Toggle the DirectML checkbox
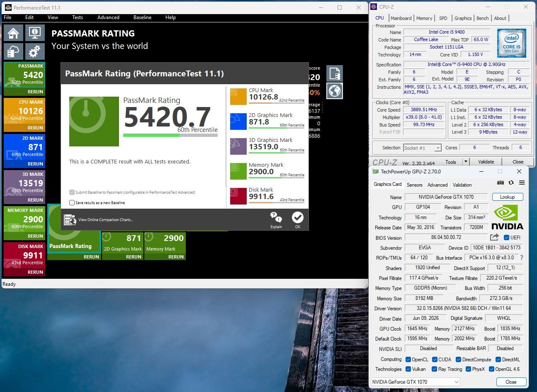 click(498, 360)
